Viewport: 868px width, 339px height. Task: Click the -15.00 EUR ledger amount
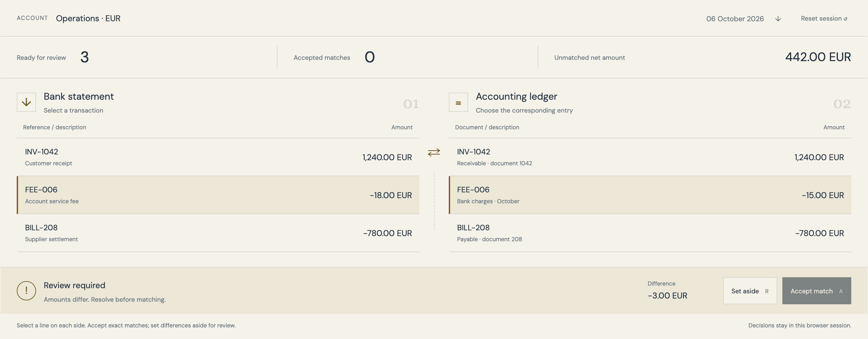(823, 195)
